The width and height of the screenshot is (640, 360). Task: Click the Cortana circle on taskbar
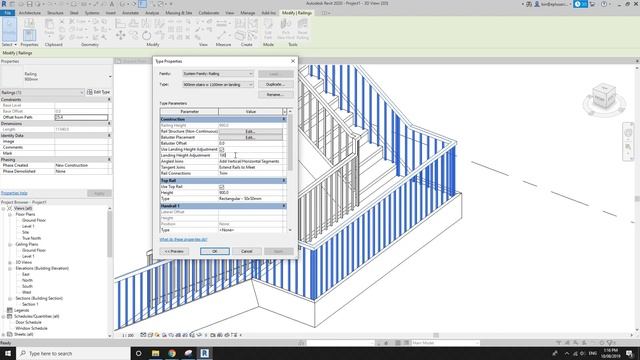[138, 353]
